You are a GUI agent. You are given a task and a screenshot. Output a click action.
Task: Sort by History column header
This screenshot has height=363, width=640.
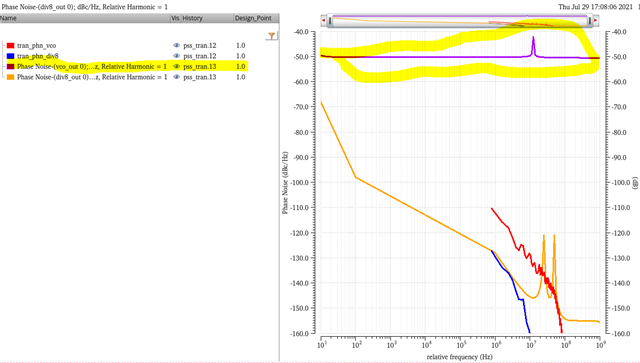point(207,18)
